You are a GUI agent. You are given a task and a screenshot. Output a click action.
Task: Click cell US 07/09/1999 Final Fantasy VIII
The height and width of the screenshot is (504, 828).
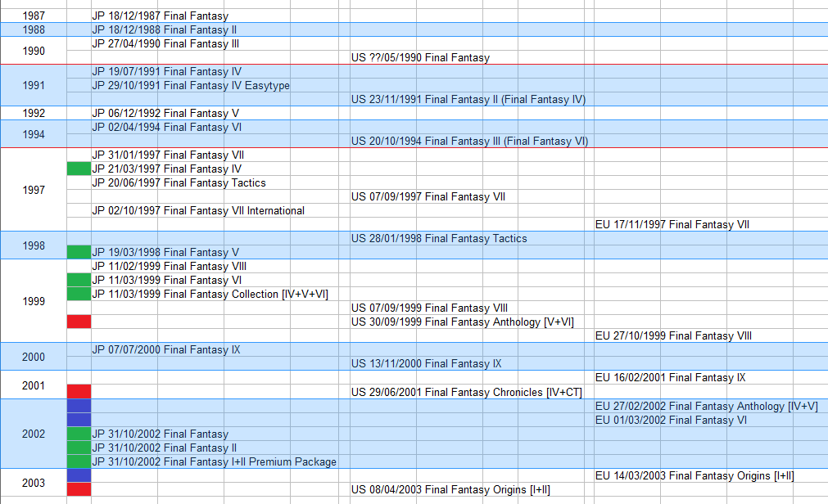[429, 308]
